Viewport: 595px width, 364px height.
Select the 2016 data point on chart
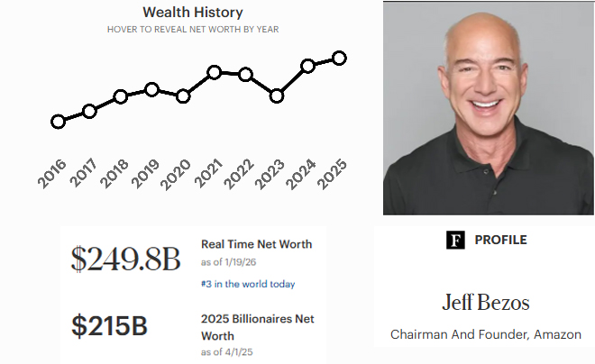59,122
